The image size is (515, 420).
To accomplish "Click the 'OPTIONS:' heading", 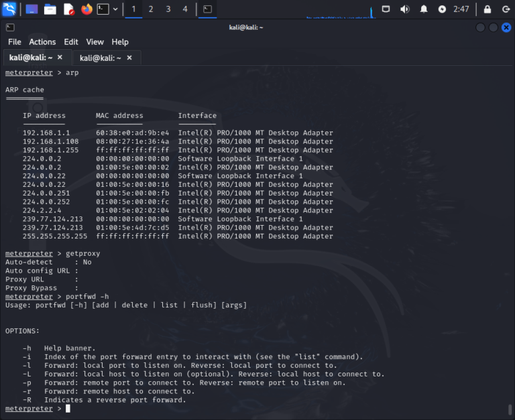I will click(22, 331).
